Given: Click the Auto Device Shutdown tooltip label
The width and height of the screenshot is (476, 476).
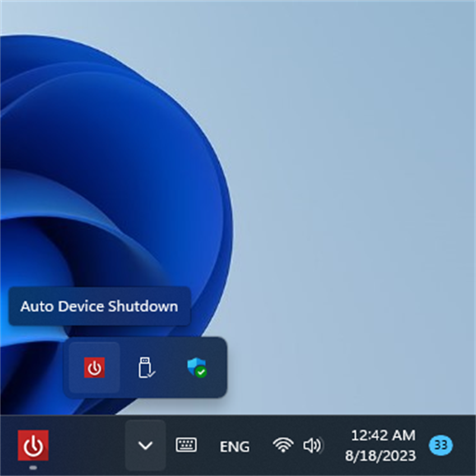Looking at the screenshot, I should (99, 307).
